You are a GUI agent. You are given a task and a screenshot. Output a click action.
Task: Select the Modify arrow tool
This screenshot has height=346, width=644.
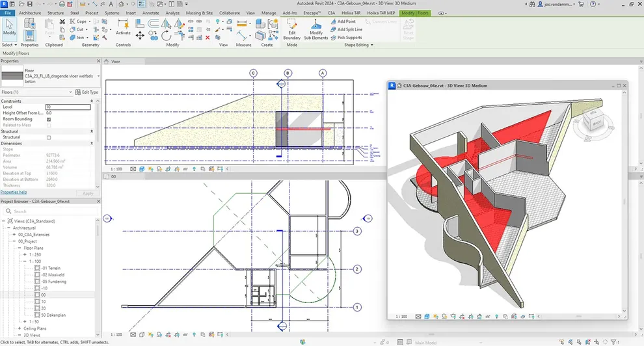[10, 27]
